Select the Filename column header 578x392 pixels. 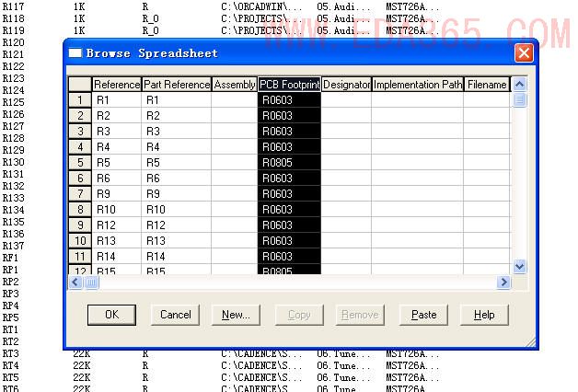487,85
